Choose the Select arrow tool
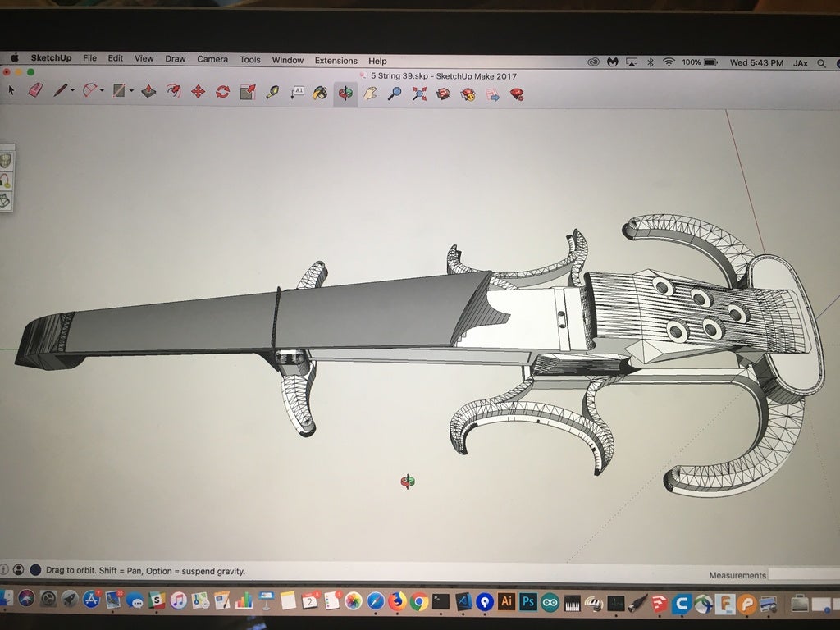840x630 pixels. coord(11,90)
